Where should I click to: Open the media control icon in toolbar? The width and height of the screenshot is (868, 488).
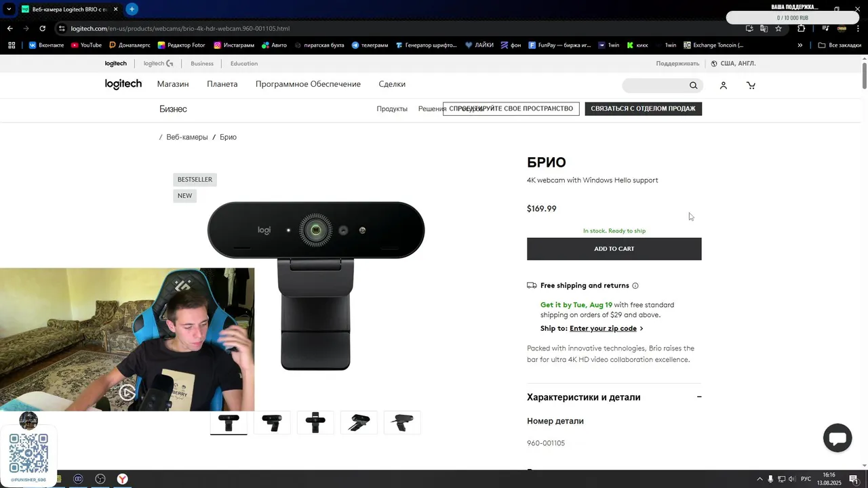[825, 28]
